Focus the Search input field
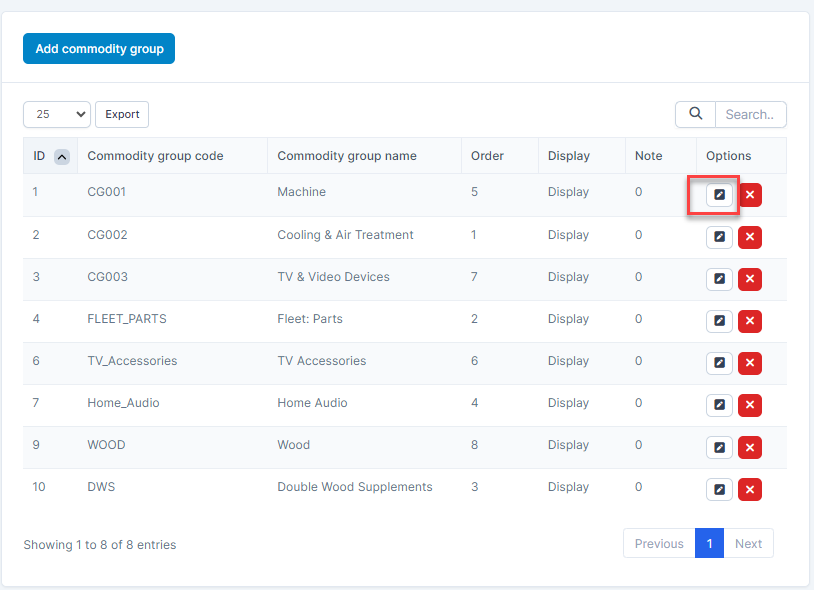814x590 pixels. coord(750,114)
